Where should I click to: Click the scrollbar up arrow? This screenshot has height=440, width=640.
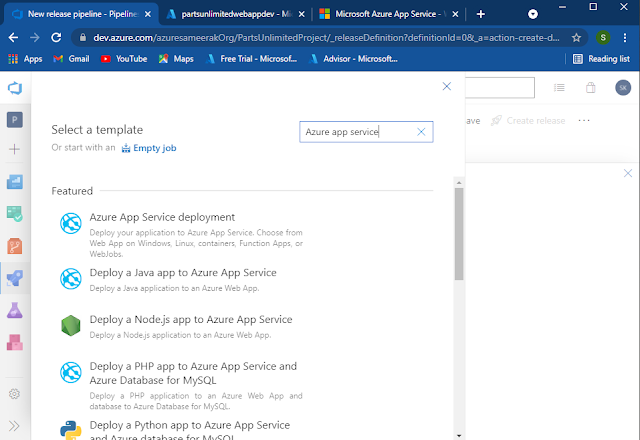(459, 182)
